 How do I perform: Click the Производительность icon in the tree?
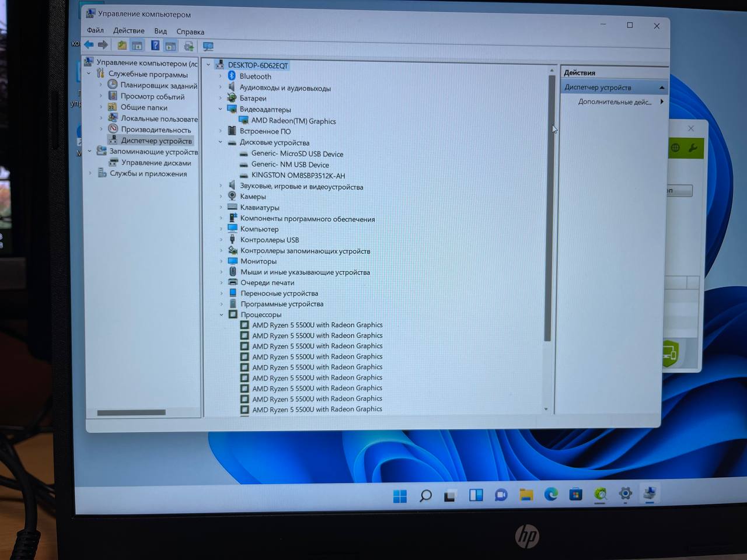(113, 129)
